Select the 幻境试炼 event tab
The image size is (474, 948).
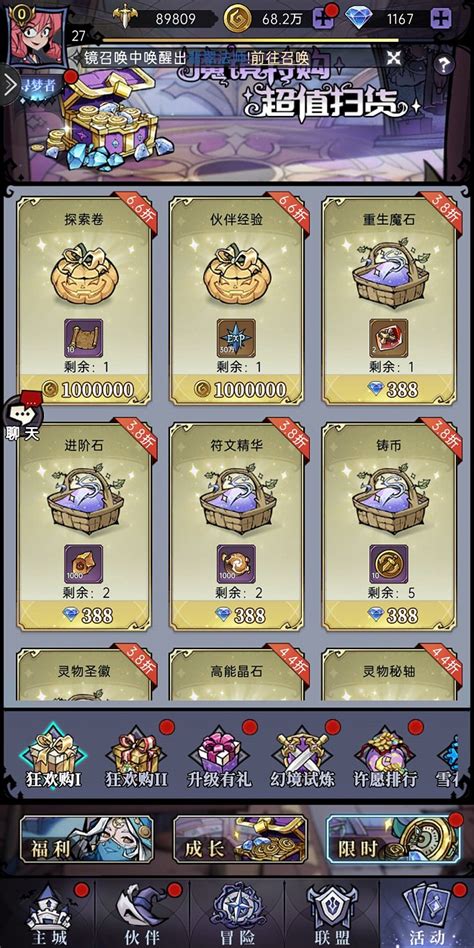pyautogui.click(x=302, y=758)
